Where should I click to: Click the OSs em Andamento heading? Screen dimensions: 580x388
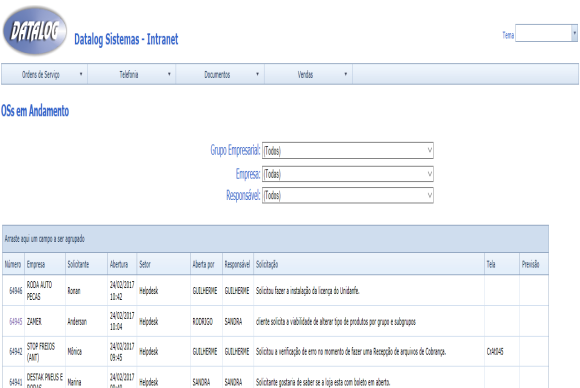point(35,111)
